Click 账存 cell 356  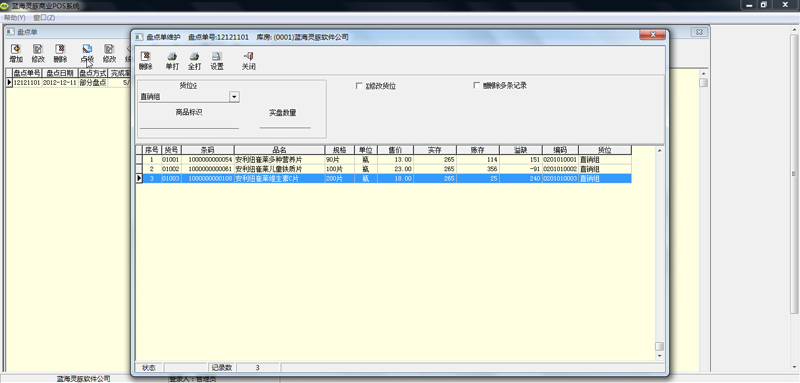point(478,169)
